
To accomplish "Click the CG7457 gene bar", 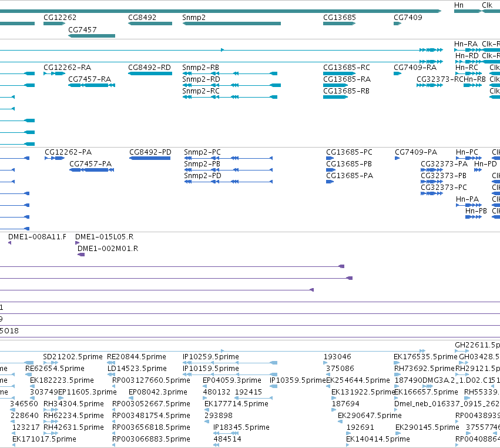I will click(x=92, y=36).
